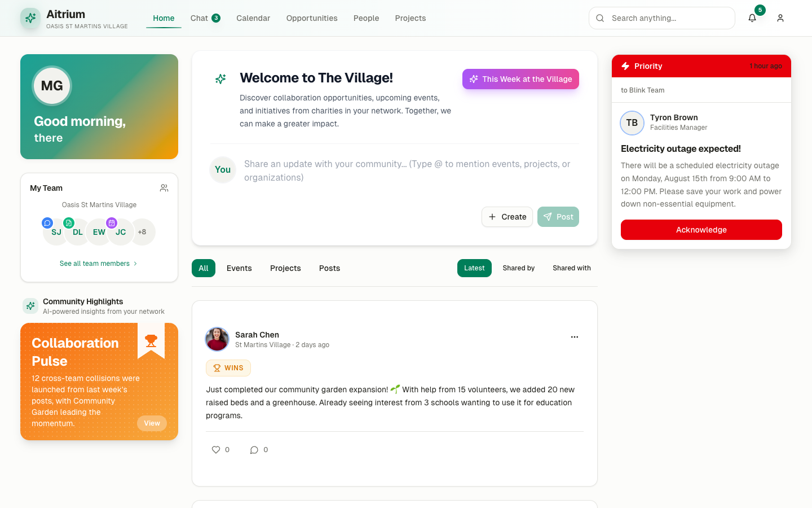Viewport: 812px width, 508px height.
Task: Click the SJ team member avatar
Action: coord(56,232)
